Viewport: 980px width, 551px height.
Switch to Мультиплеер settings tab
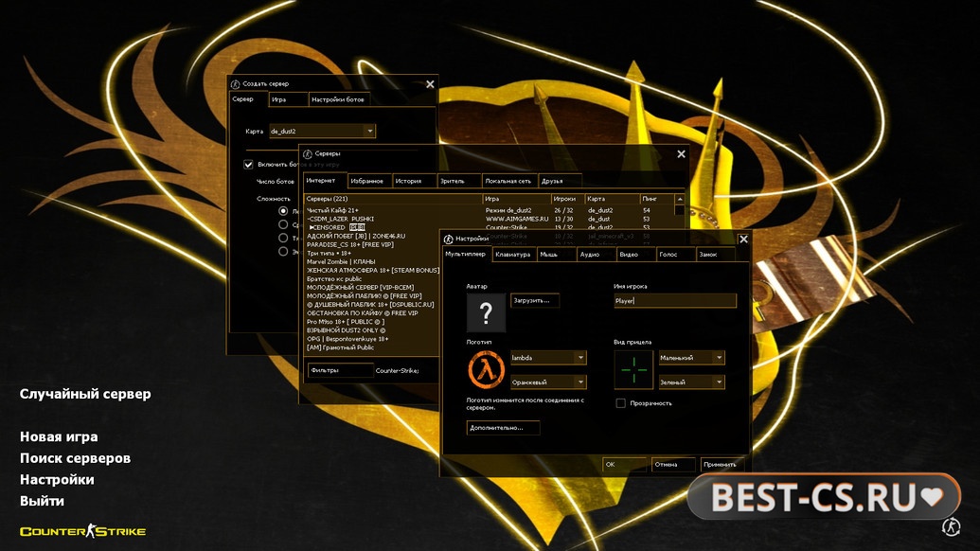click(467, 254)
